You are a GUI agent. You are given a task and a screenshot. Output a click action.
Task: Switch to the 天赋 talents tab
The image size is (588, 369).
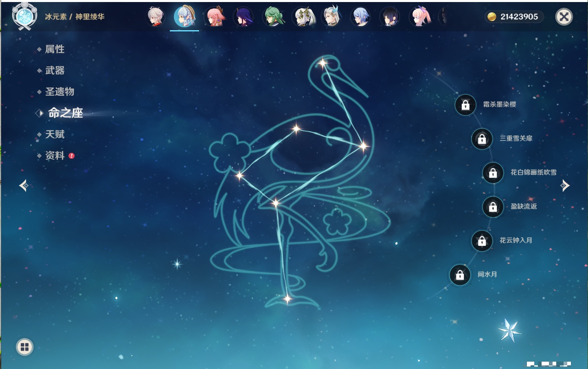[55, 134]
